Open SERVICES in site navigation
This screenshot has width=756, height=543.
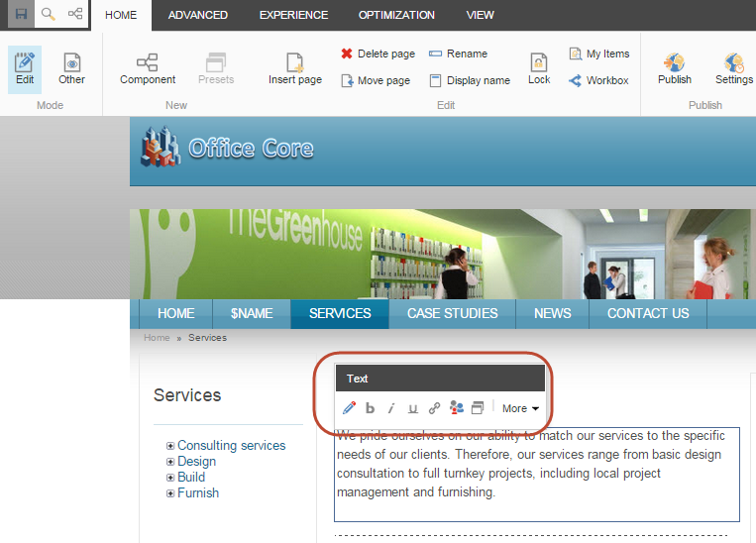click(x=340, y=313)
